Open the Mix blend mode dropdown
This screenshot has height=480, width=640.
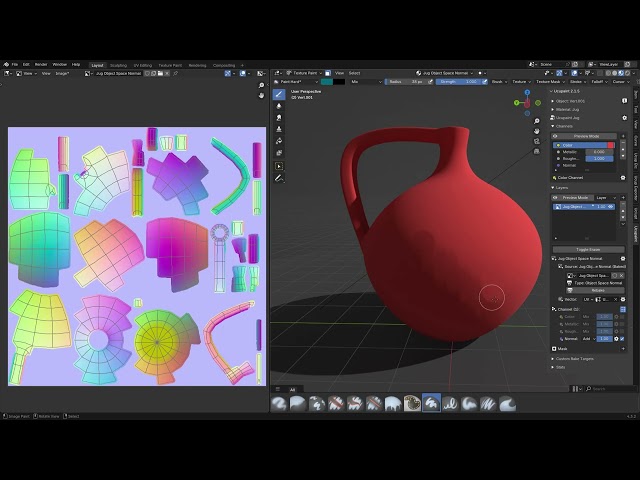[366, 82]
